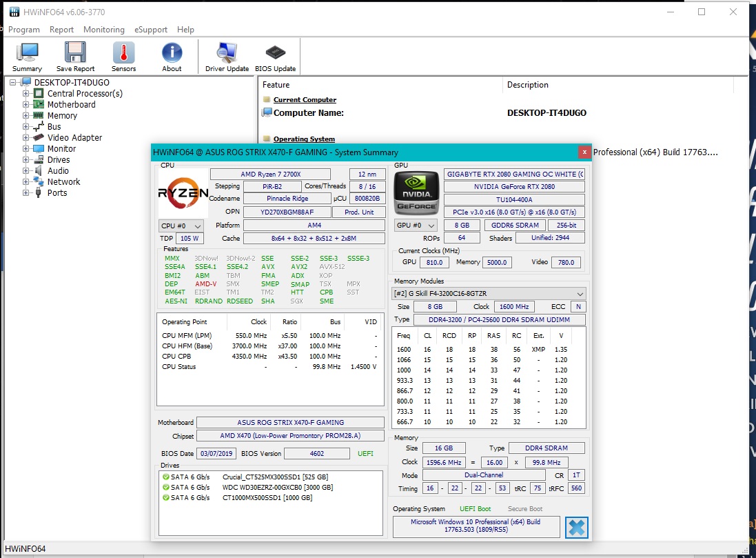Click the Microsoft Windows 10 Professional OS field

point(476,526)
